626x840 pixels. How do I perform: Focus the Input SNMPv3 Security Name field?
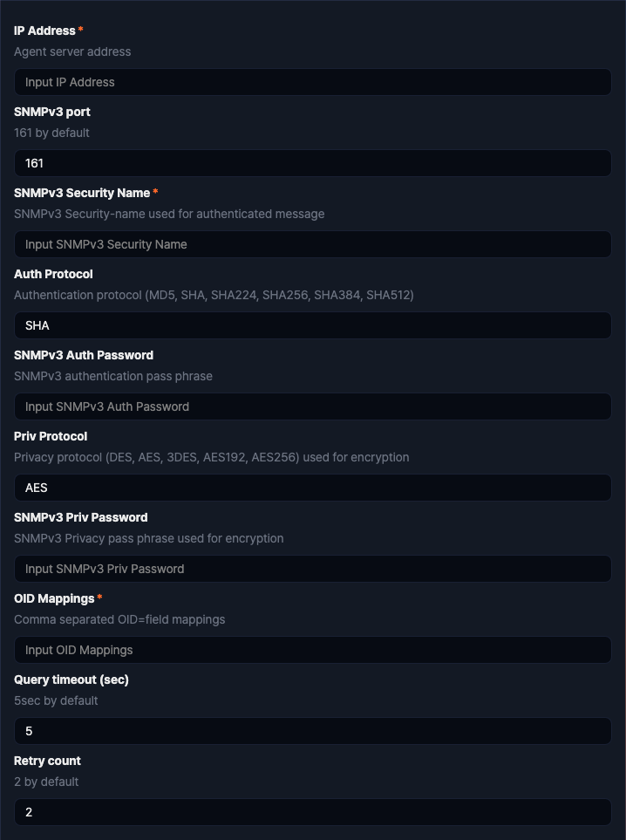tap(312, 244)
